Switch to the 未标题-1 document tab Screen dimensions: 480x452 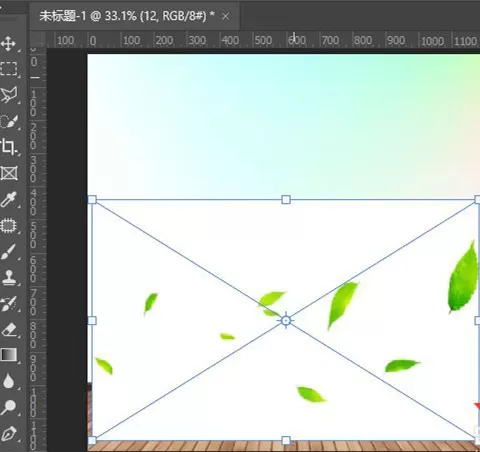pyautogui.click(x=127, y=16)
